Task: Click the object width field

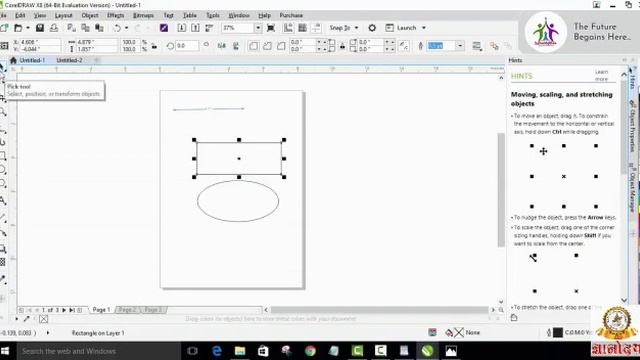Action: [96, 42]
